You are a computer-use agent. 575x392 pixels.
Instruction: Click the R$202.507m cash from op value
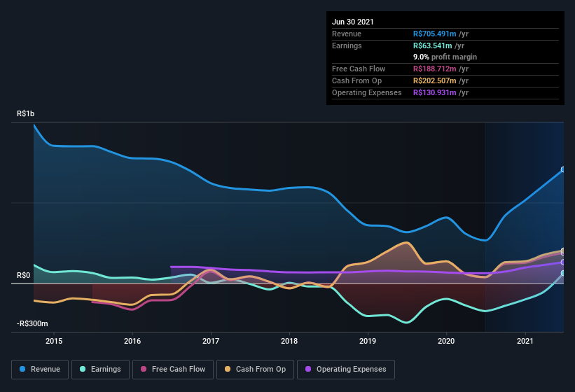(x=434, y=80)
